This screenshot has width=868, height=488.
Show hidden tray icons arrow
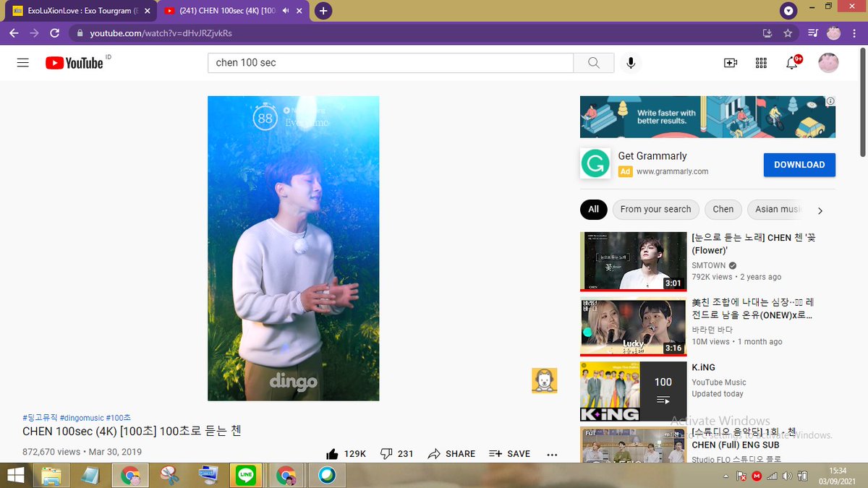727,476
